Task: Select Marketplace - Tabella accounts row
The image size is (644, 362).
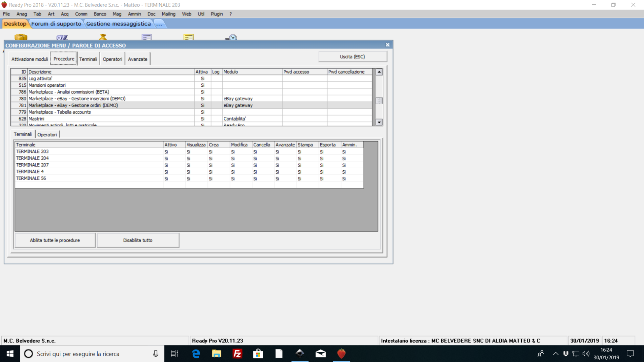Action: point(192,112)
